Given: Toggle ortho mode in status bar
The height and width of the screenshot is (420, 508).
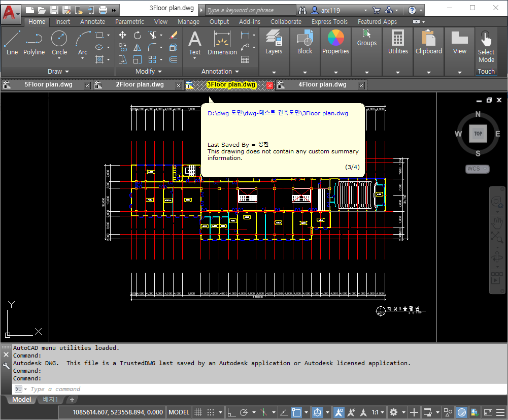Looking at the screenshot, I should pos(230,412).
